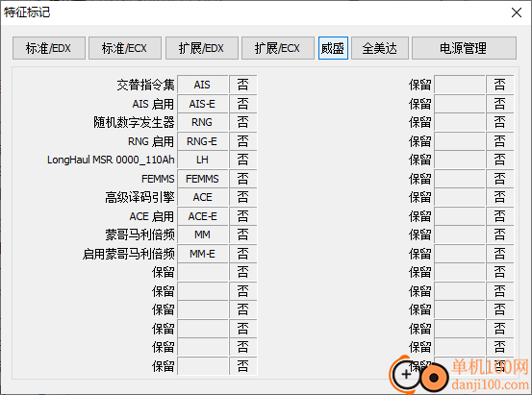The height and width of the screenshot is (395, 532).
Task: Click the 特征标记 window title
Action: point(27,12)
